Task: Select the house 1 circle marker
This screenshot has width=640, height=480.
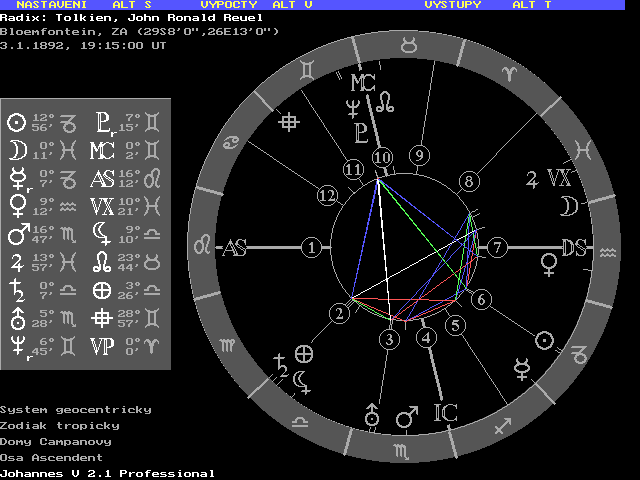Action: tap(313, 247)
